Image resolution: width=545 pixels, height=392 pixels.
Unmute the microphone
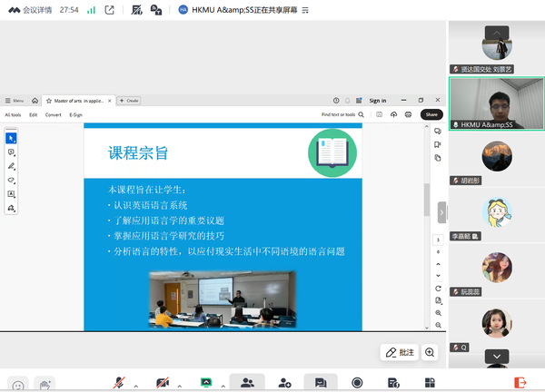pyautogui.click(x=119, y=383)
